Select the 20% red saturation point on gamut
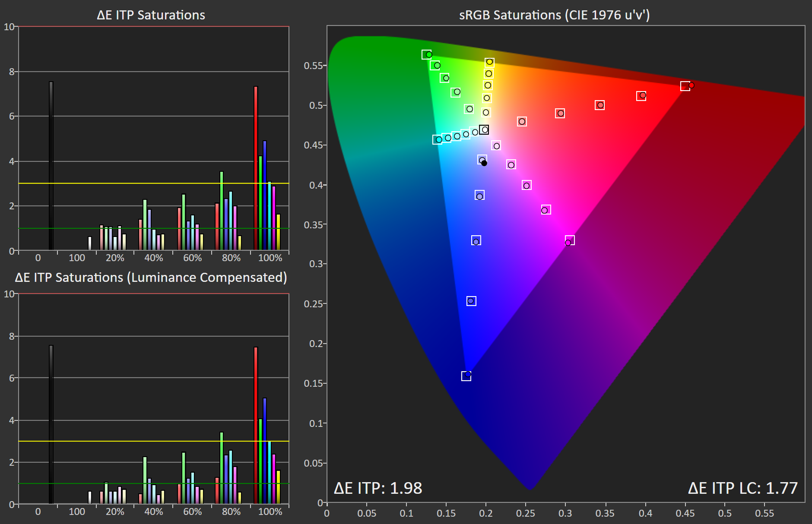 coord(522,122)
